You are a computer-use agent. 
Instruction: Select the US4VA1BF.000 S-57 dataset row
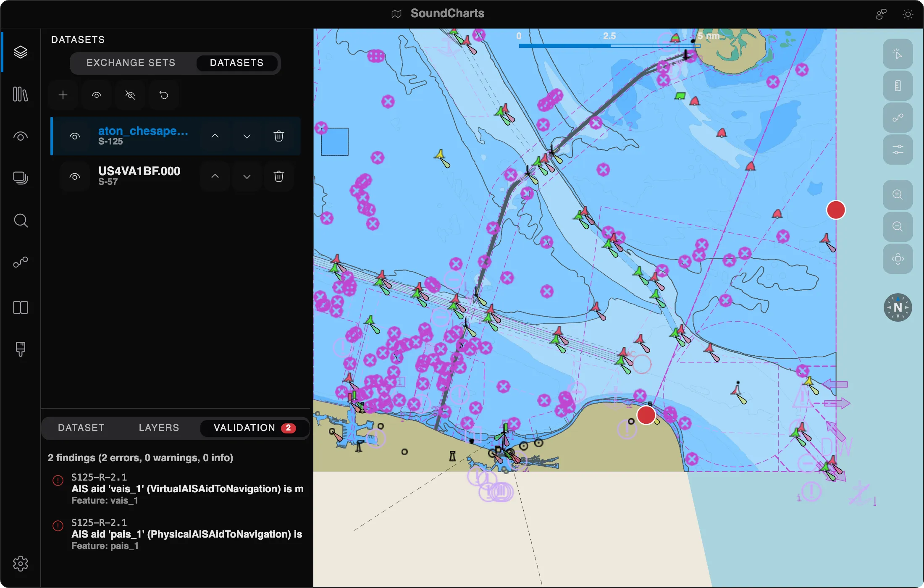click(x=176, y=176)
